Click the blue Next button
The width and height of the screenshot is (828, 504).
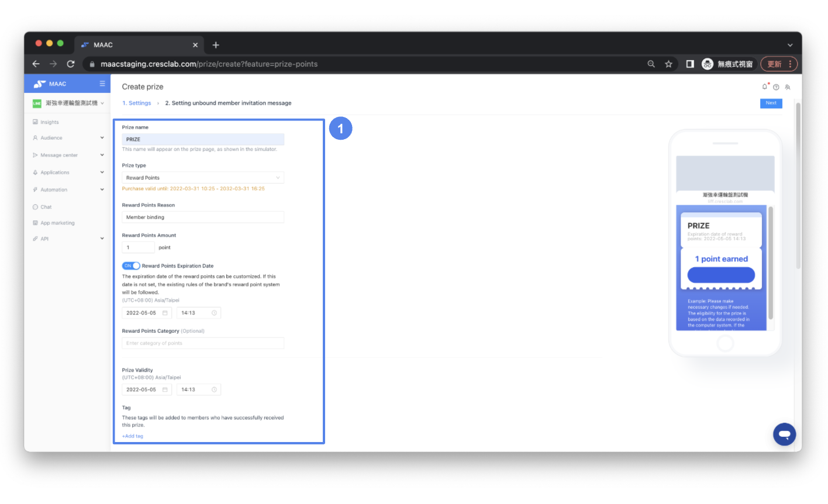(771, 103)
